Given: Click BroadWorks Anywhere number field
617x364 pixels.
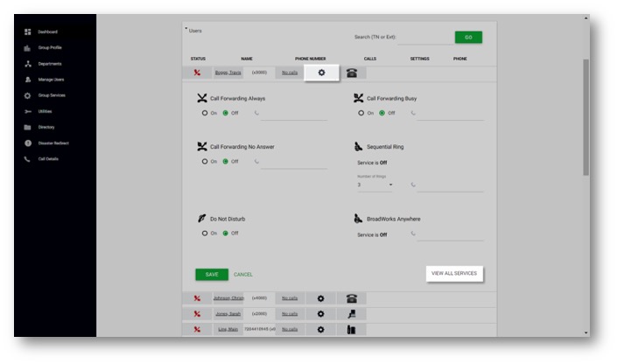Looking at the screenshot, I should [450, 234].
